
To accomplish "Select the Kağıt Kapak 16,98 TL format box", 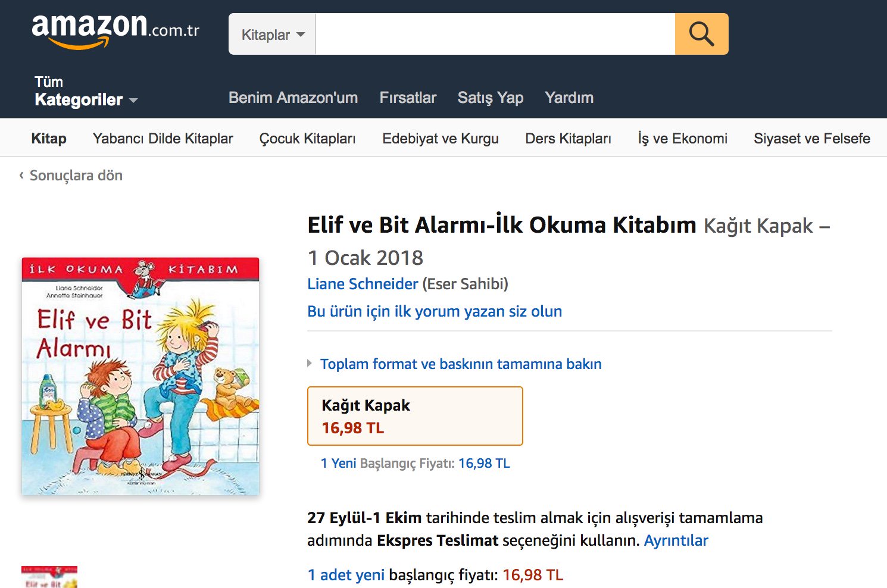I will point(415,416).
